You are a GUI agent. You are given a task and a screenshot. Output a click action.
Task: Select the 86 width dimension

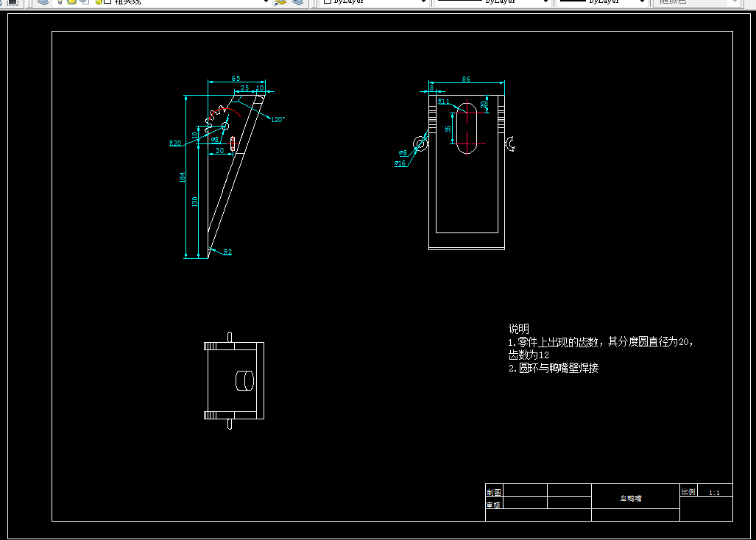click(466, 79)
